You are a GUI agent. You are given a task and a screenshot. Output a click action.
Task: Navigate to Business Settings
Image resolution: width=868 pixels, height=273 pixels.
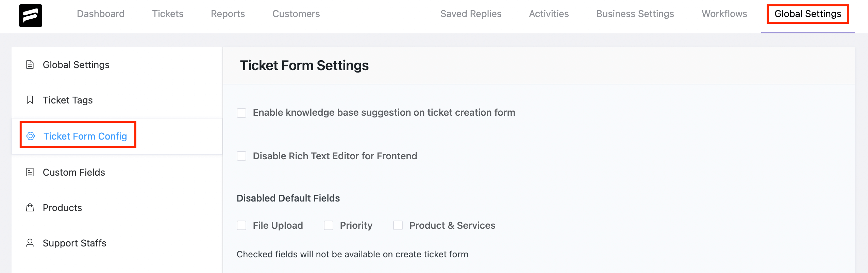click(635, 14)
